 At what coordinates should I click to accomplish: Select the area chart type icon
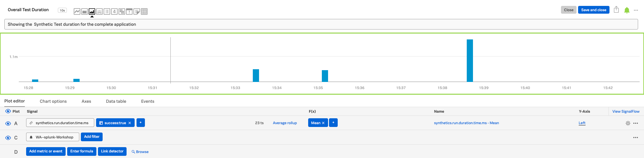click(84, 11)
